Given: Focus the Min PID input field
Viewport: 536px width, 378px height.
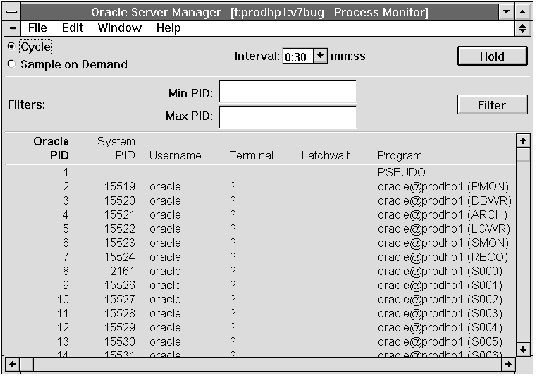Looking at the screenshot, I should (287, 92).
